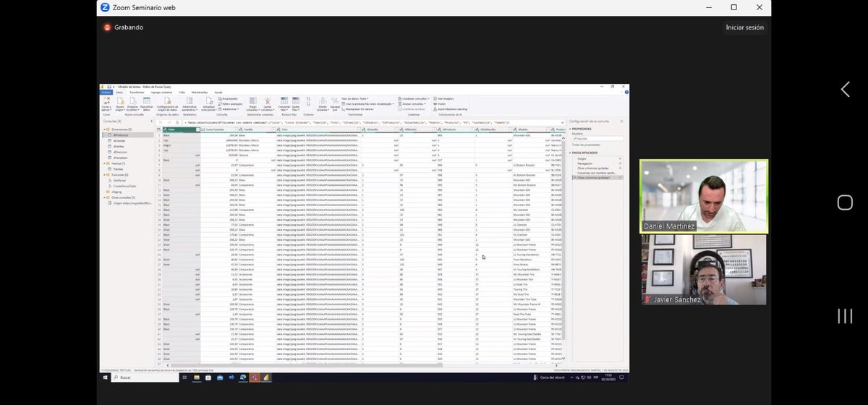868x405 pixels.
Task: Collapse the Dimensiones folder in Consultas
Action: [104, 129]
